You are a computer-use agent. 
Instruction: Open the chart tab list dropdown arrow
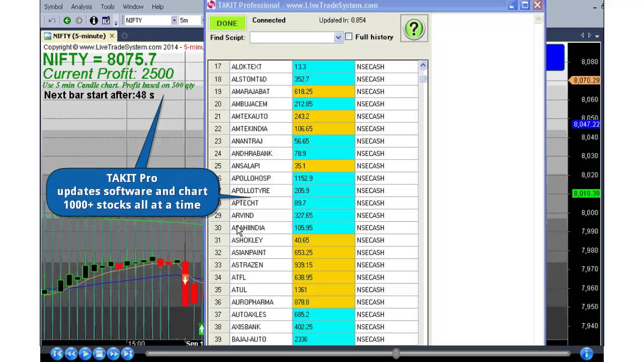point(597,36)
